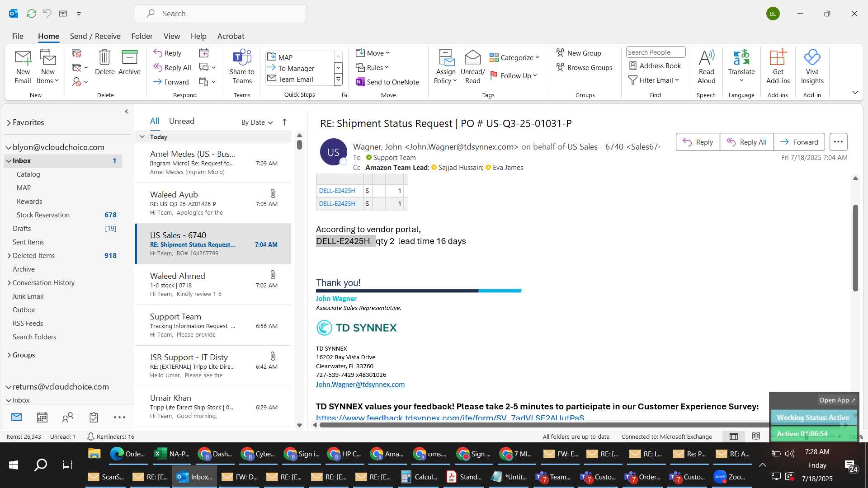Switch to Calendar view

[x=42, y=418]
